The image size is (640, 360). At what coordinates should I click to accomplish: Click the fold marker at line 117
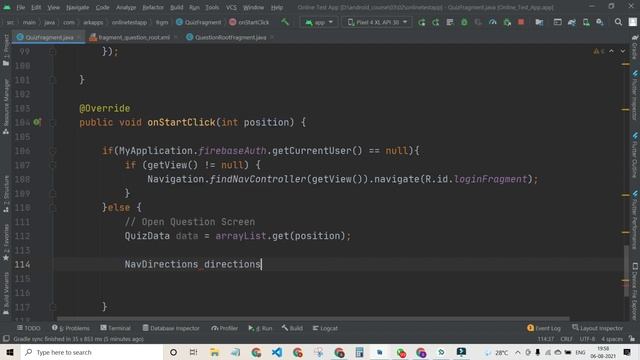(x=53, y=307)
